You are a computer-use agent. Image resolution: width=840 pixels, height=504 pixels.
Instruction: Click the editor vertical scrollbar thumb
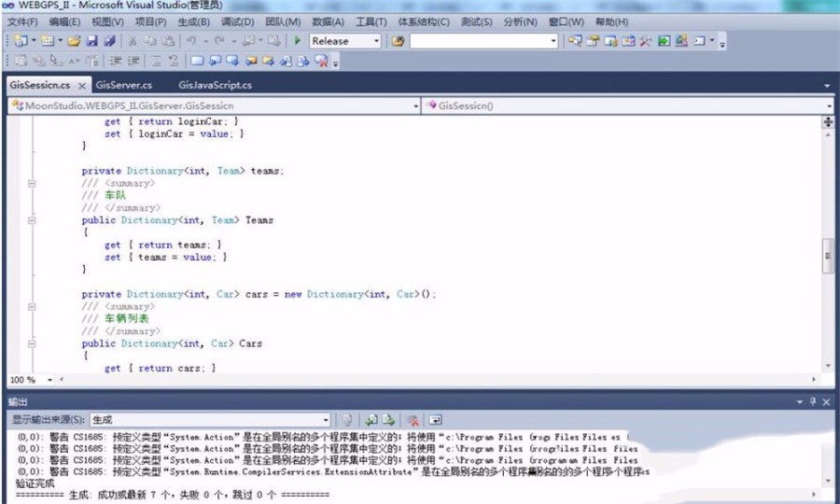click(827, 256)
